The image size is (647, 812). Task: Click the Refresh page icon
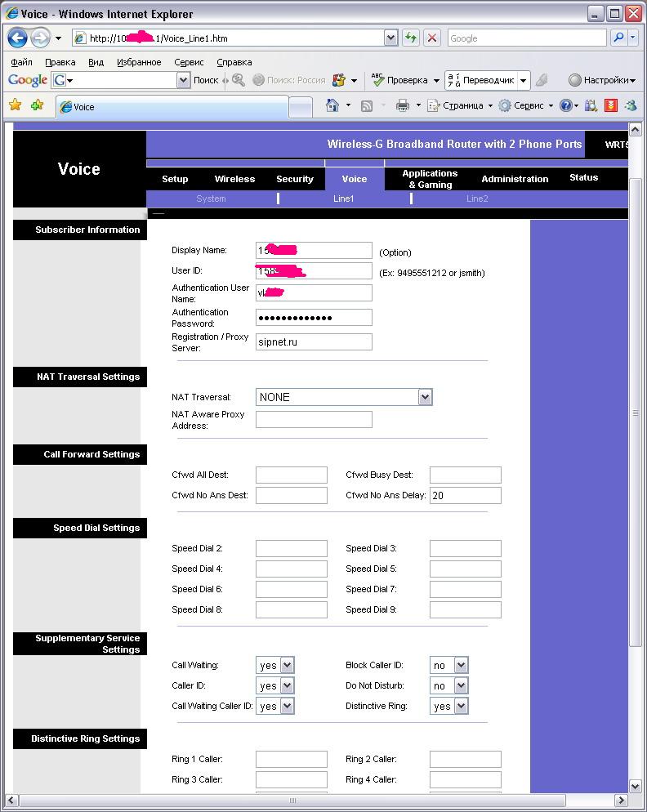(411, 38)
